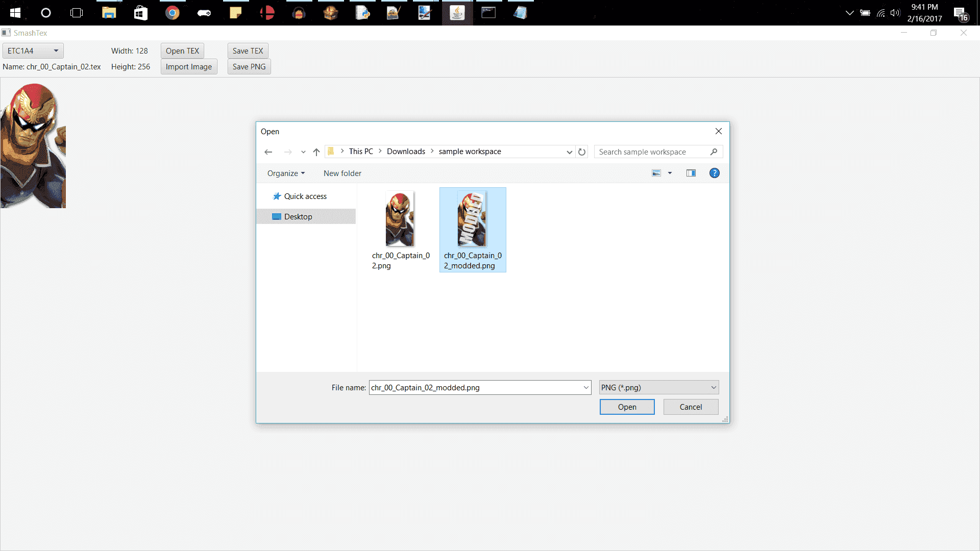The image size is (980, 551).
Task: Select the Captain Falcon texture preview in SmashTex
Action: pos(33,145)
